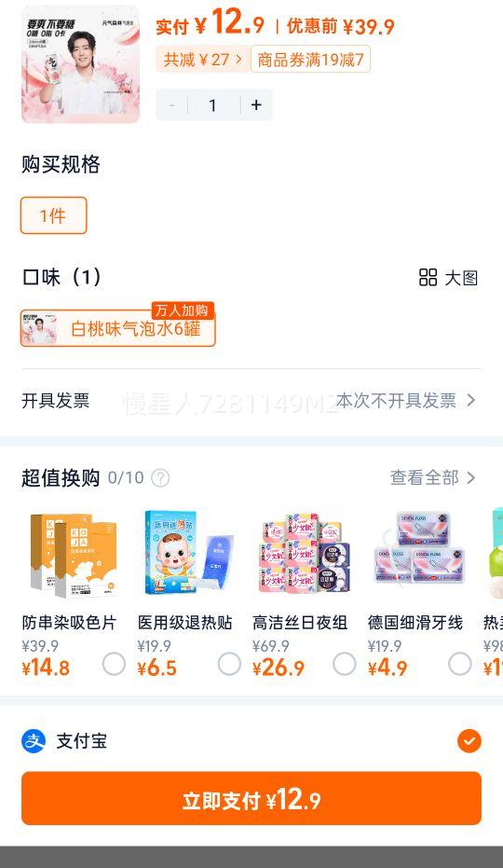Viewport: 503px width, 868px height.
Task: Open the 医用级退热贴 product image
Action: [189, 554]
